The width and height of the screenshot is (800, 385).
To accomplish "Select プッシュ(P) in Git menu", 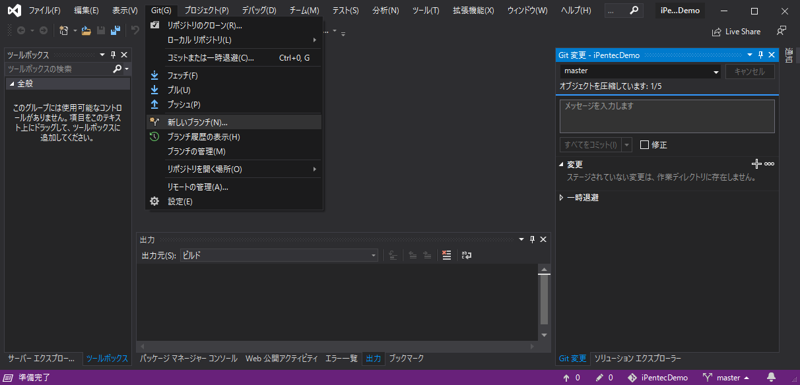I will pos(234,104).
